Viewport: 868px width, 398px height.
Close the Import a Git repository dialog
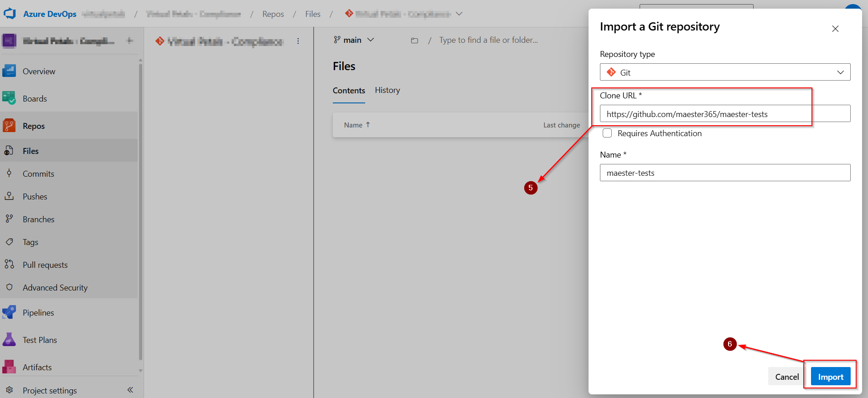(835, 29)
